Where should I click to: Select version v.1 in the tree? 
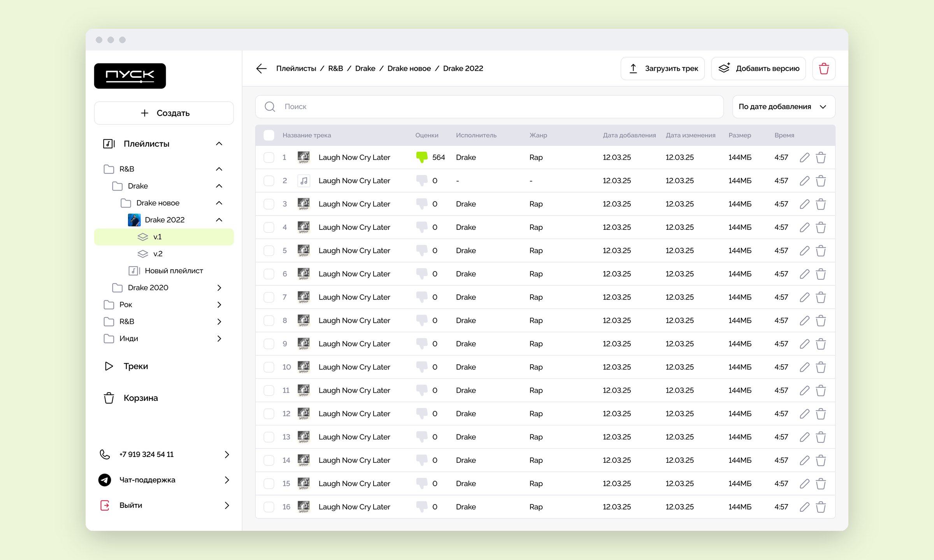[x=164, y=237]
